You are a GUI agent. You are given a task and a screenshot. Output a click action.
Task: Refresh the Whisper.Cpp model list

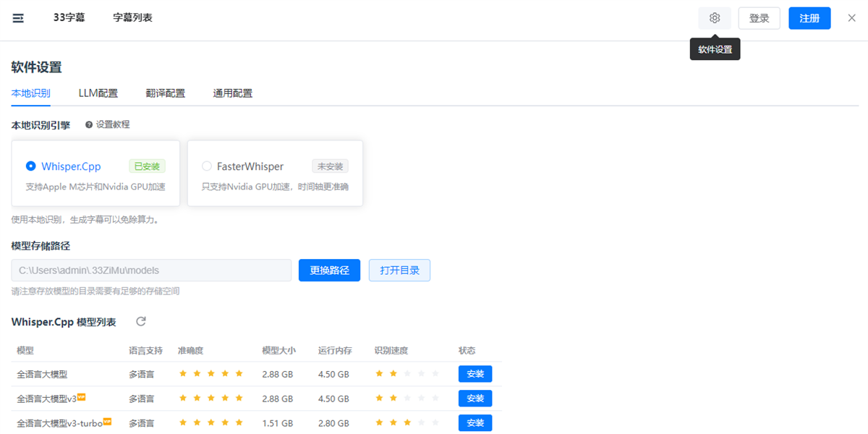click(x=140, y=321)
